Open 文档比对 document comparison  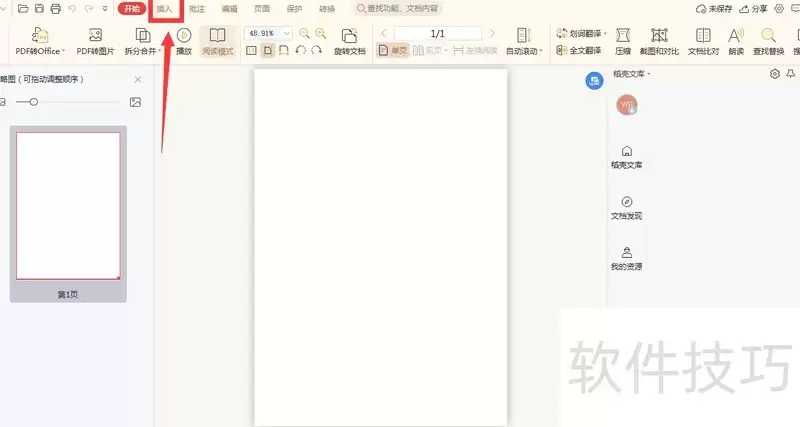point(703,41)
